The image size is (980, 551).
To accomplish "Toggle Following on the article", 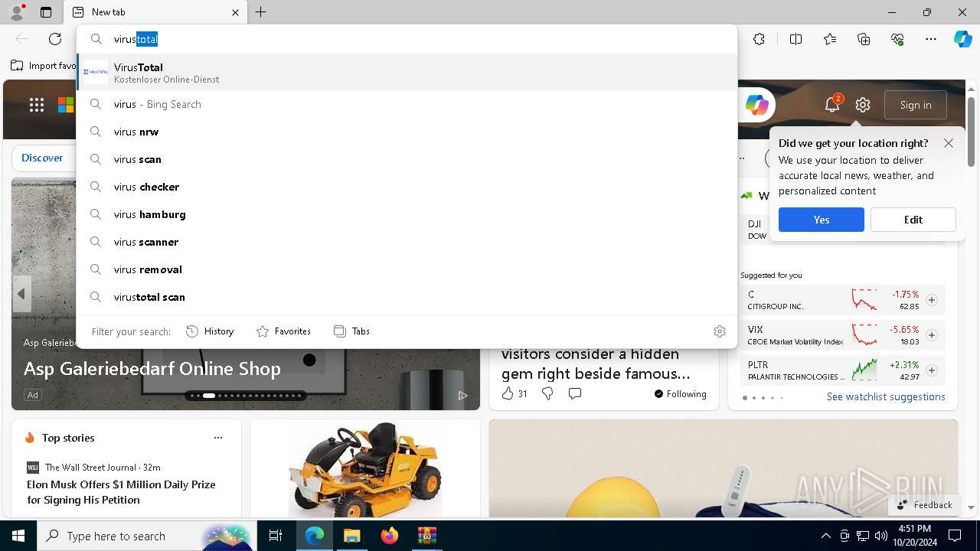I will pyautogui.click(x=680, y=394).
